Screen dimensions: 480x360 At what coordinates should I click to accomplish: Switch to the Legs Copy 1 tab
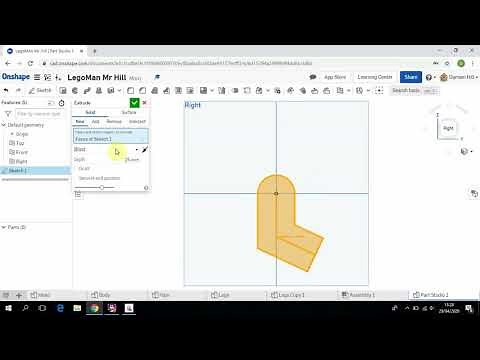point(288,295)
